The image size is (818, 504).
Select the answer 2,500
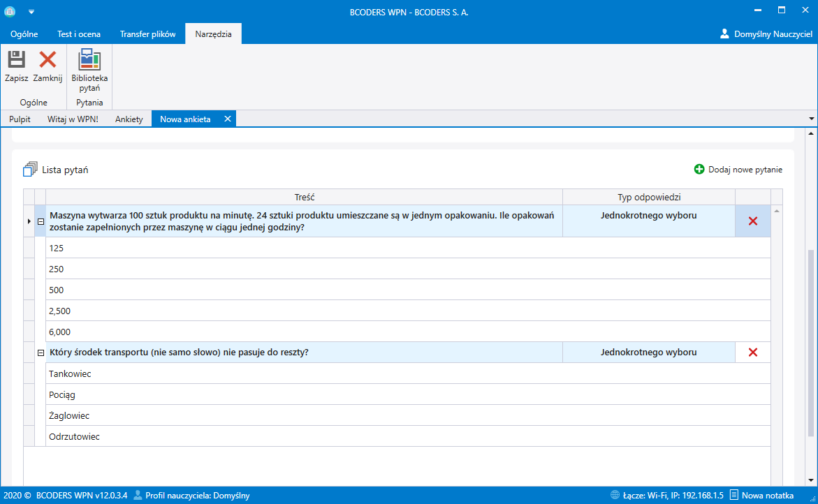[x=408, y=311]
